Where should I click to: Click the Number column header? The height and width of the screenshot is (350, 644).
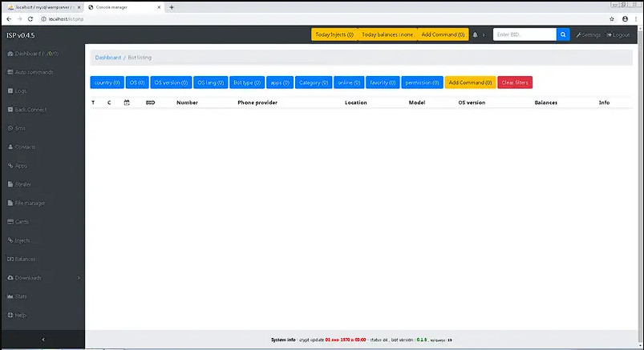pos(188,103)
